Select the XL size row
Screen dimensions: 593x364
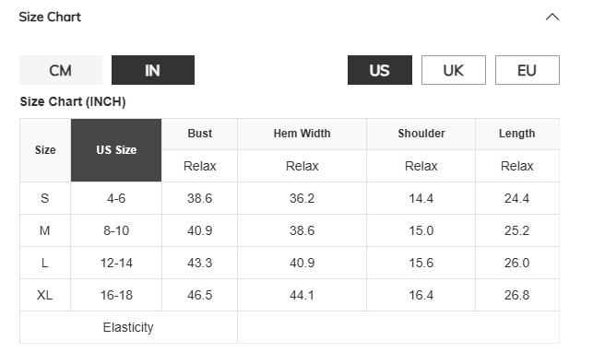pos(290,295)
